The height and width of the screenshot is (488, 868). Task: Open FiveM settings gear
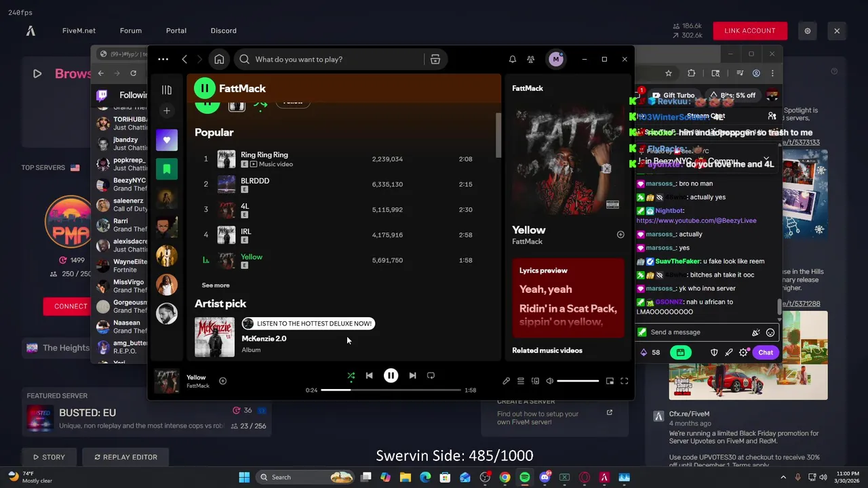tap(808, 30)
